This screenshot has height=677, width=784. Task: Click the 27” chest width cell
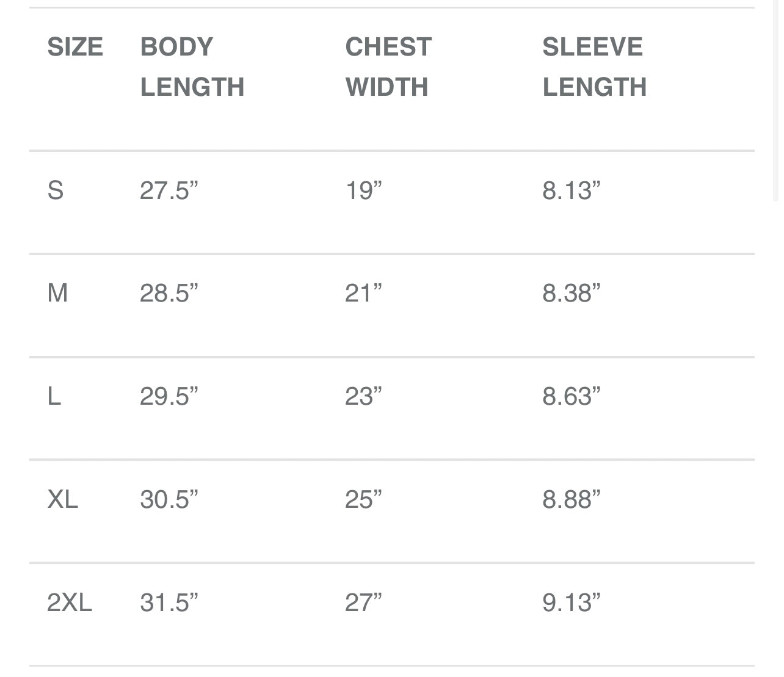pos(363,603)
